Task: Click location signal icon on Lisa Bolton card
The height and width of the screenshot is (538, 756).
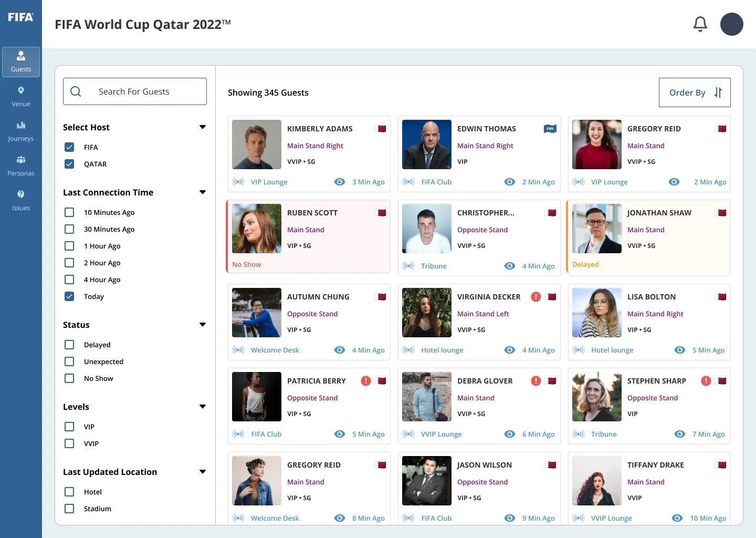Action: 579,350
